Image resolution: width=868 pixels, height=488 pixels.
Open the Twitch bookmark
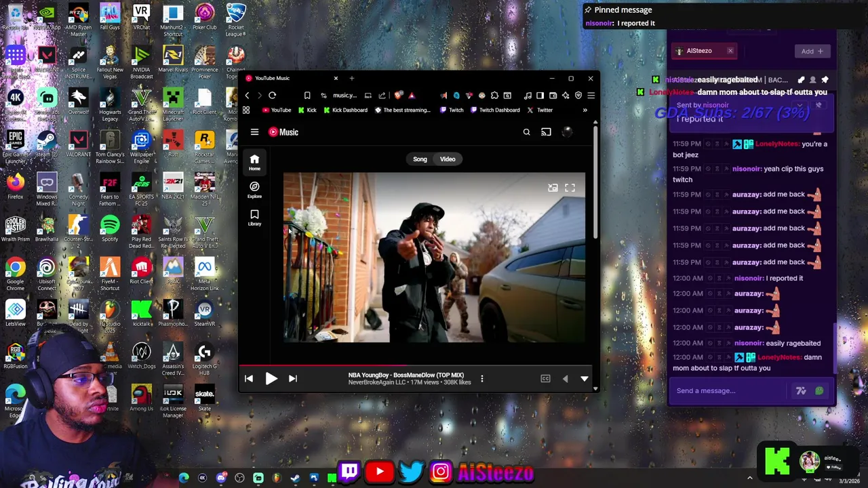point(452,110)
